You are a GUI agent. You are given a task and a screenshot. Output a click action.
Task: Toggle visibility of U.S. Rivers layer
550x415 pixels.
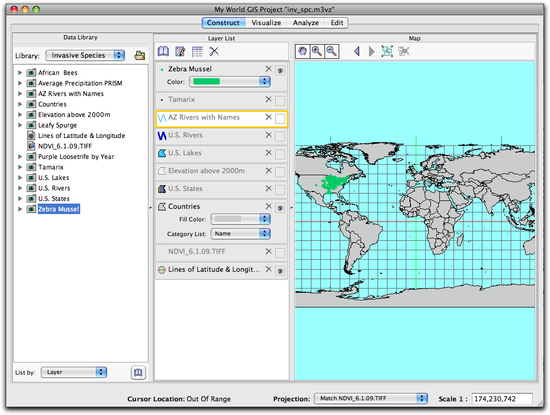pyautogui.click(x=280, y=136)
